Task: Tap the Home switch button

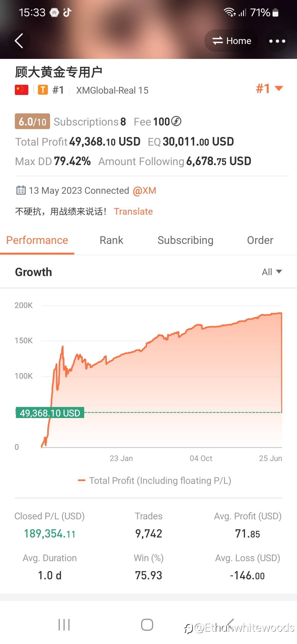Action: coord(231,41)
